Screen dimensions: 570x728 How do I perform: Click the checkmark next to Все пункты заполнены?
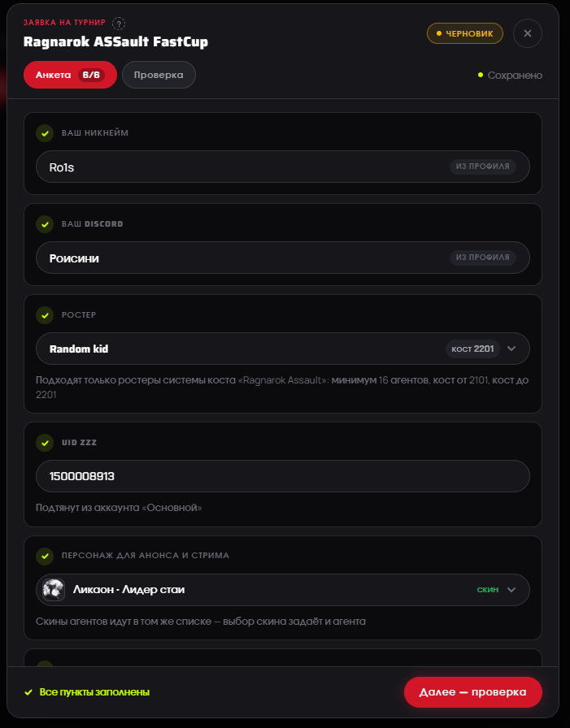(28, 692)
